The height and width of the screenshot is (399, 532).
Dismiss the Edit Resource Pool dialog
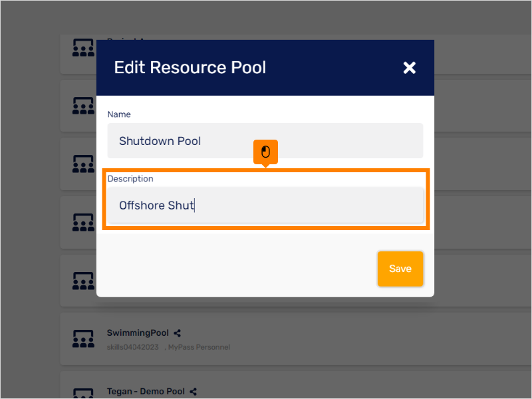(x=409, y=67)
